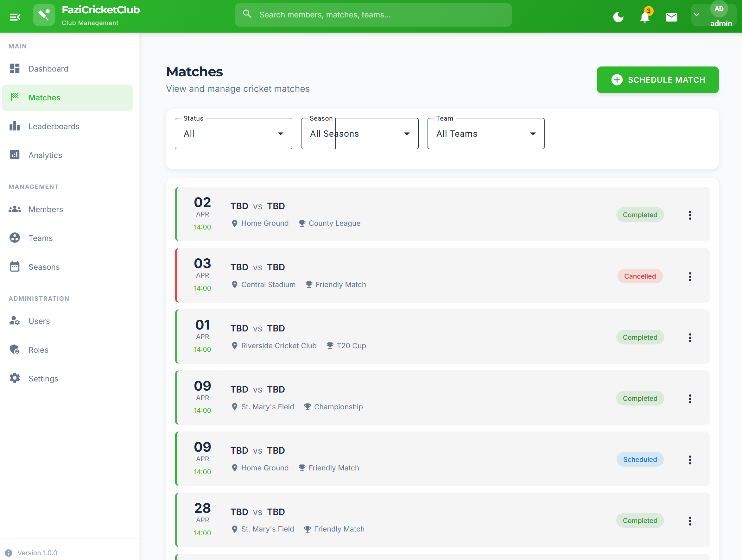Click the 'Riverside Cricket Club' venue text
Viewport: 742px width, 560px height.
coord(279,346)
